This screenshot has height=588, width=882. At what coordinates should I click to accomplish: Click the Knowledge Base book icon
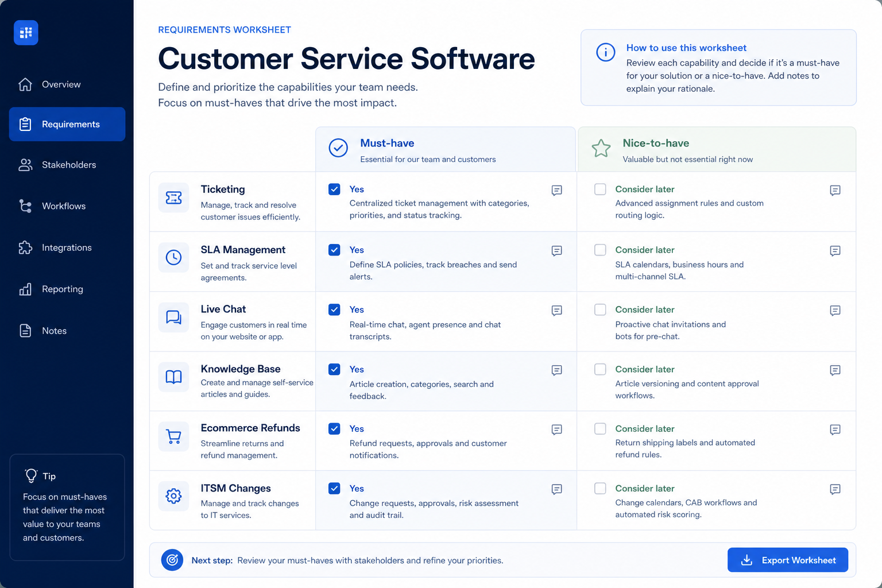tap(173, 377)
